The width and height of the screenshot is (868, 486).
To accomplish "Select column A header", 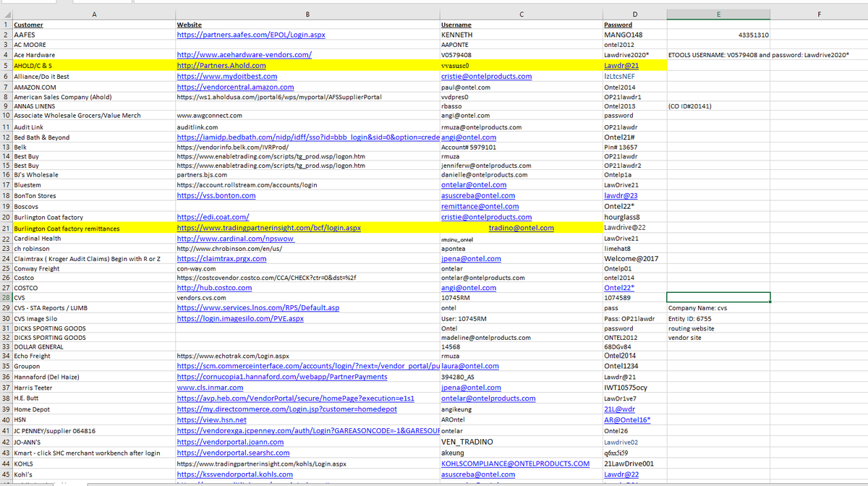I will [x=94, y=13].
